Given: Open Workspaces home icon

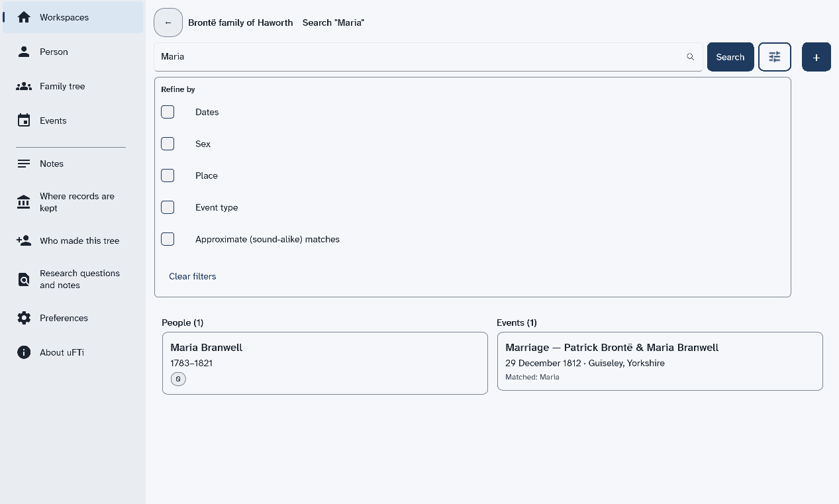Looking at the screenshot, I should pos(24,17).
